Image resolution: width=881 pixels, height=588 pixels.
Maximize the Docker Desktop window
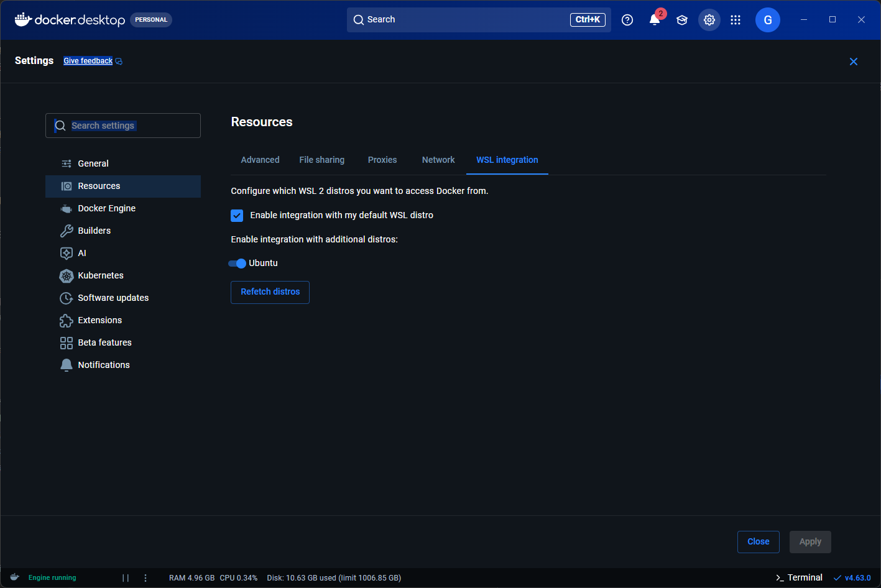[x=833, y=20]
